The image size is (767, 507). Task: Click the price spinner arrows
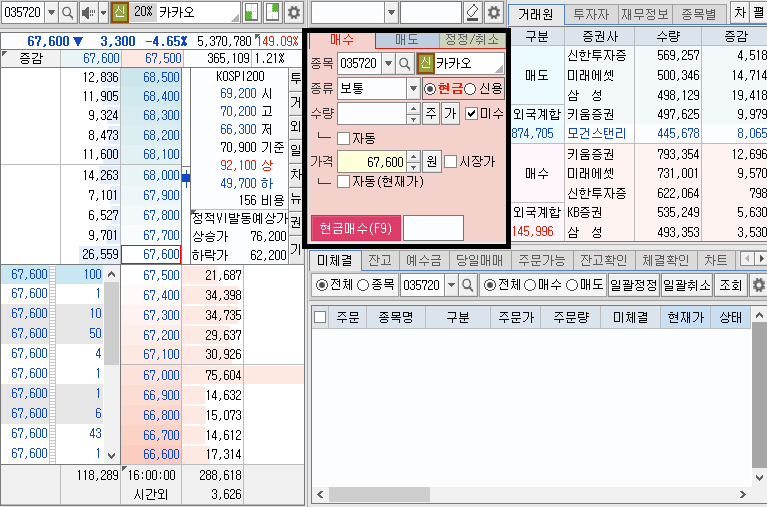(x=413, y=162)
